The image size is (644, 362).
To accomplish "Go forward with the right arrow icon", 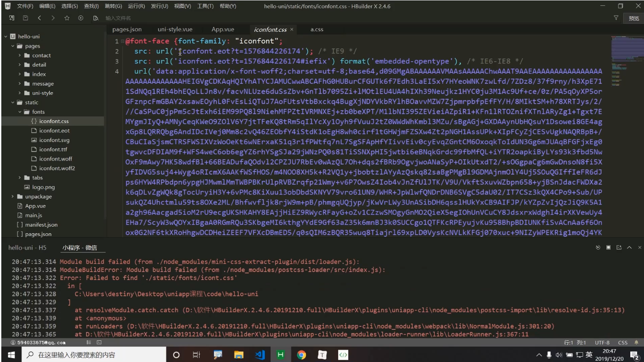I will click(x=53, y=18).
